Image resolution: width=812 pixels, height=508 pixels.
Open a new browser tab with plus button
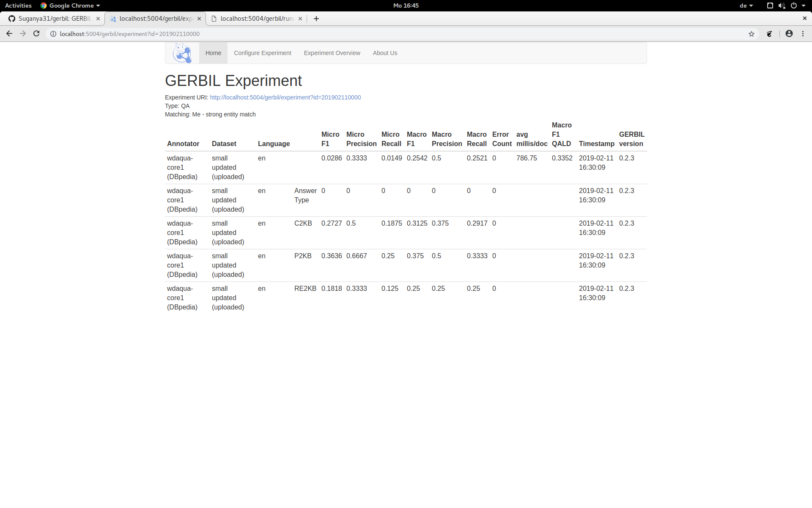click(x=316, y=19)
